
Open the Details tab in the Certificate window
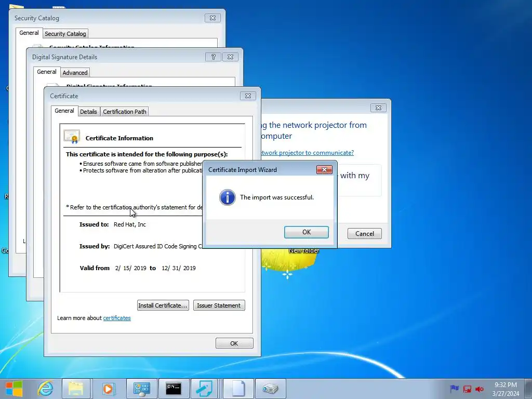coord(88,112)
